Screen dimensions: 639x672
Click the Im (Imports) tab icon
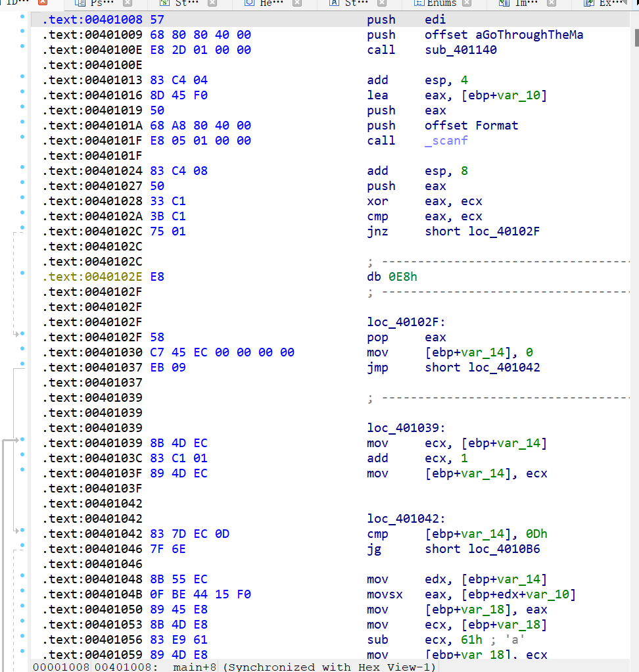point(504,3)
